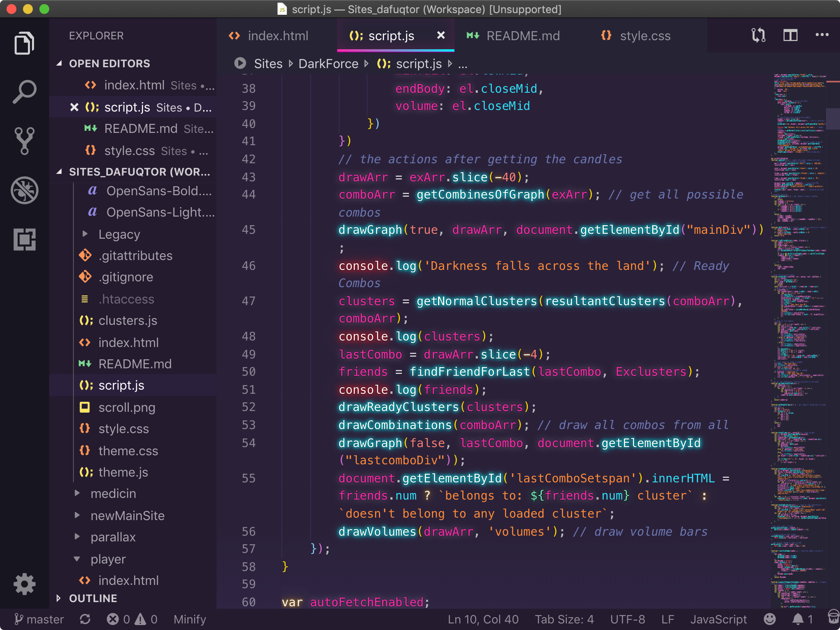The height and width of the screenshot is (630, 840).
Task: Open README.md in Open Editors list
Action: click(134, 129)
